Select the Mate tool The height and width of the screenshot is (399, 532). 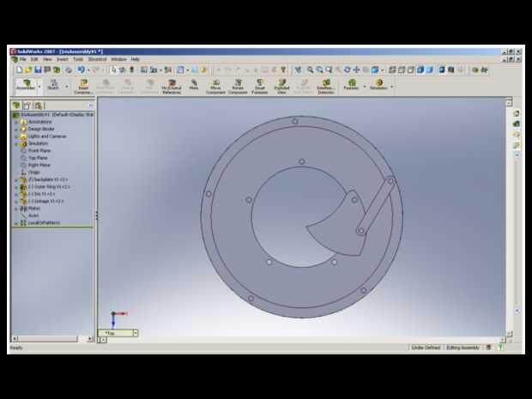pos(194,85)
